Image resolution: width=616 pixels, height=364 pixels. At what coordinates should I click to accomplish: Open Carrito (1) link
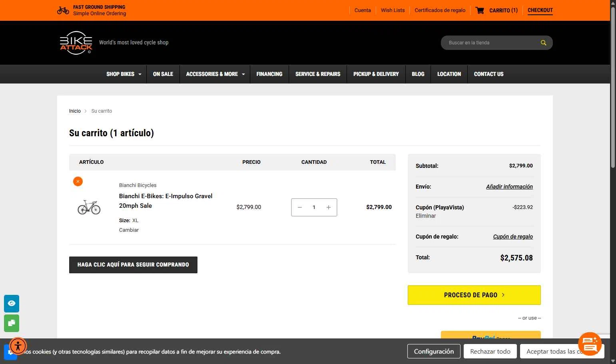click(x=503, y=10)
